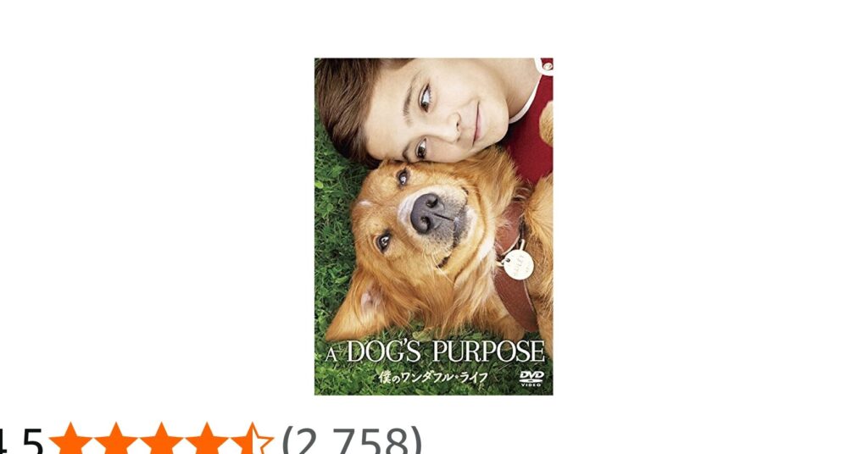Click the half-filled fifth rating star
868x454 pixels.
click(x=252, y=440)
